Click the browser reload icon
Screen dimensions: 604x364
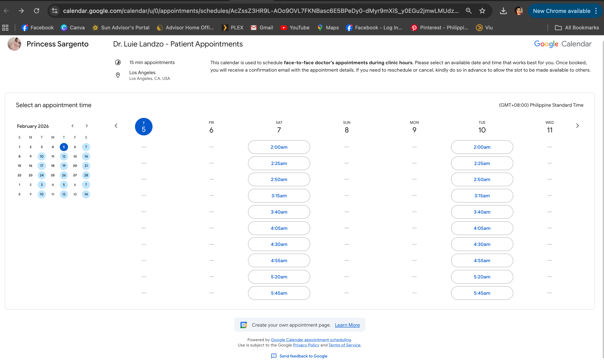[x=37, y=11]
